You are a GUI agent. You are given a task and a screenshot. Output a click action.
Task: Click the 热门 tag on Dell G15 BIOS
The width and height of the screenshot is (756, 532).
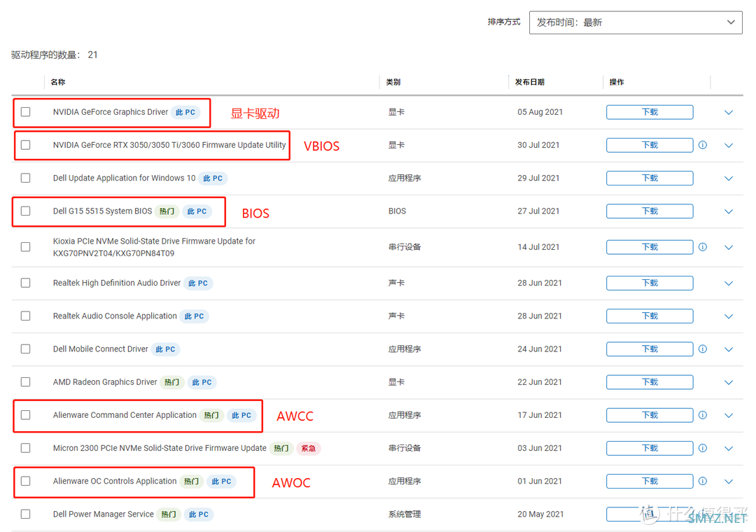click(x=167, y=211)
